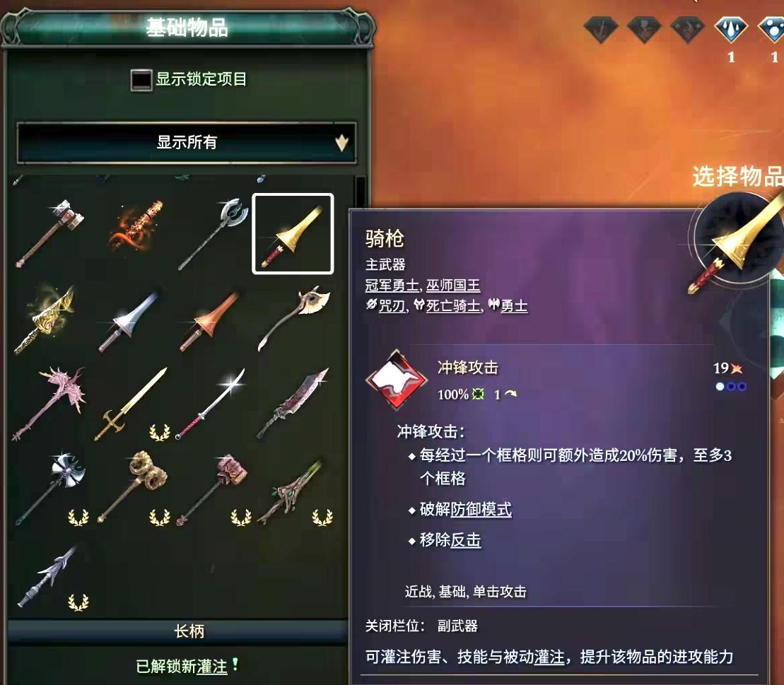Viewport: 784px width, 685px height.
Task: Select the copper lance icon
Action: click(x=210, y=322)
